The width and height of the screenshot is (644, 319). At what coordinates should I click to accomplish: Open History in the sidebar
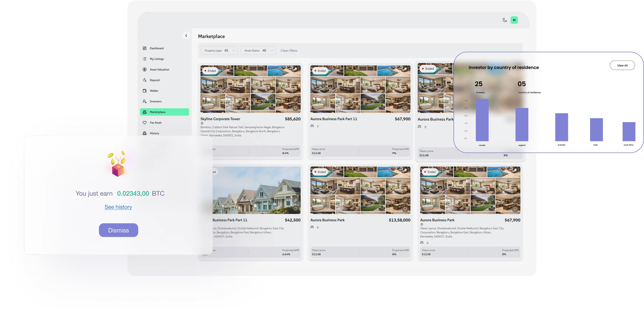coord(164,133)
